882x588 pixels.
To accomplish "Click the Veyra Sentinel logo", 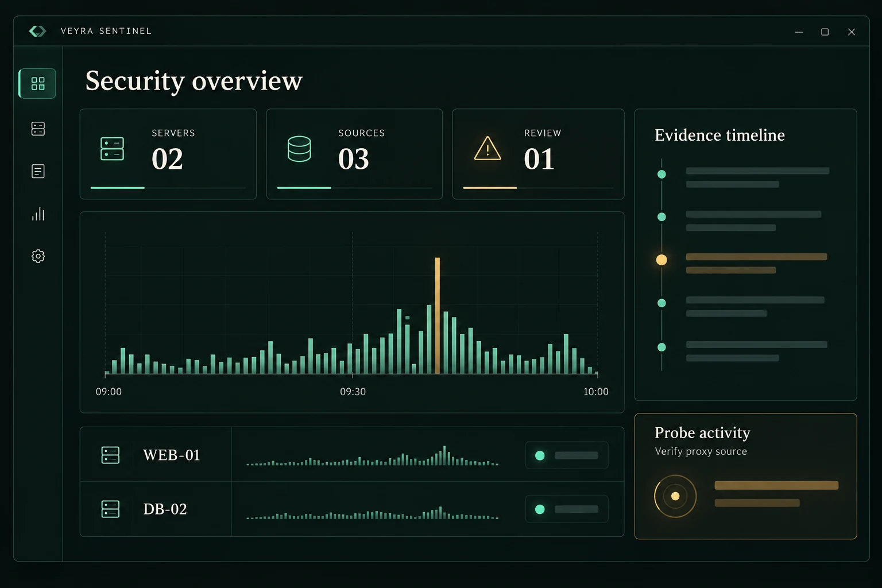I will (x=37, y=31).
